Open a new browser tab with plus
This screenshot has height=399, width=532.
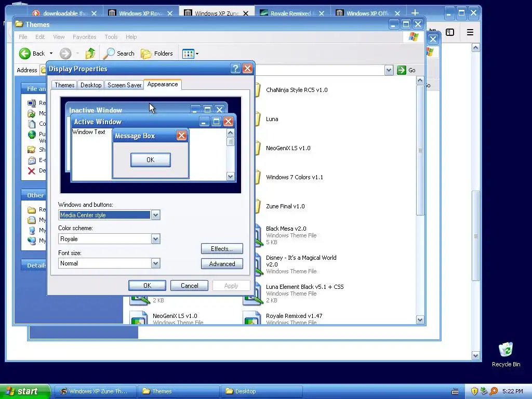(x=415, y=13)
